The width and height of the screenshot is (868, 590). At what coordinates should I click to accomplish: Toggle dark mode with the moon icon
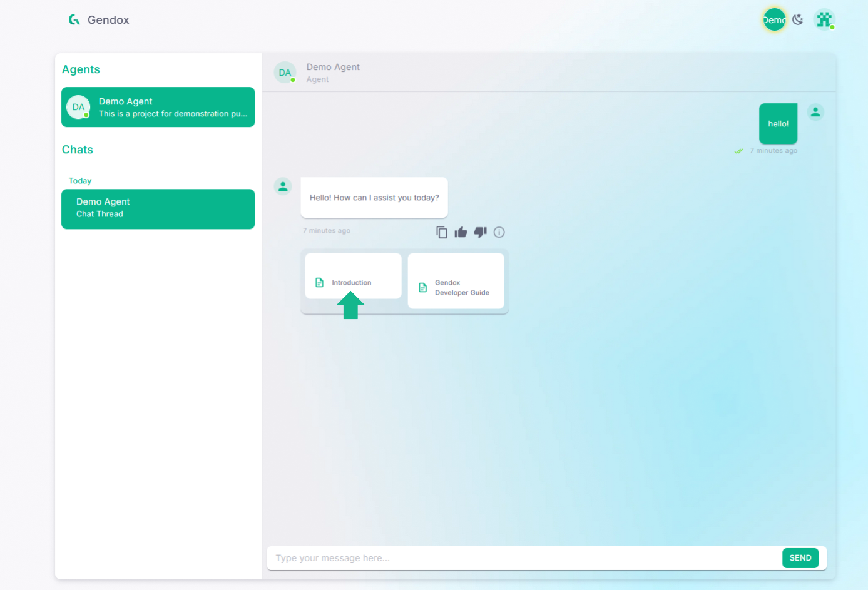tap(797, 20)
